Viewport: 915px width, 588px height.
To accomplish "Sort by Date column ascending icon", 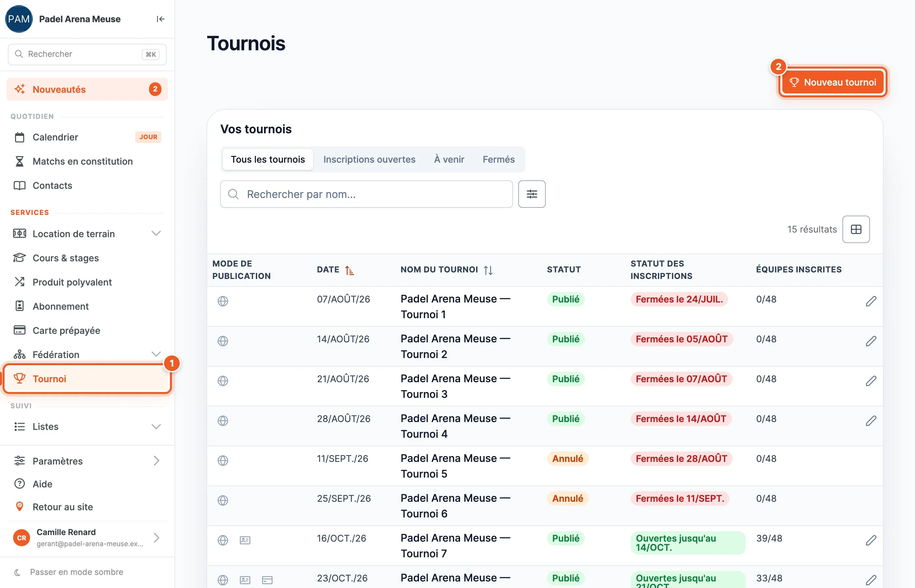I will click(349, 270).
